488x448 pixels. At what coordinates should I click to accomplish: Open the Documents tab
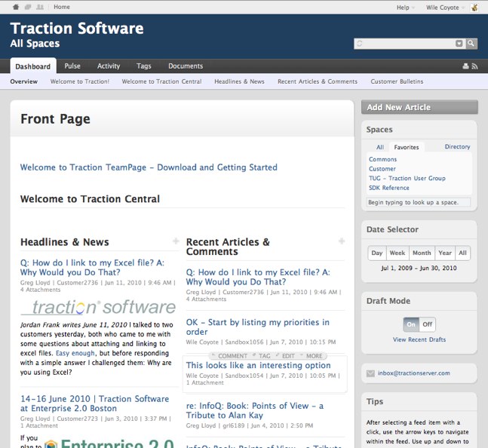pos(185,66)
